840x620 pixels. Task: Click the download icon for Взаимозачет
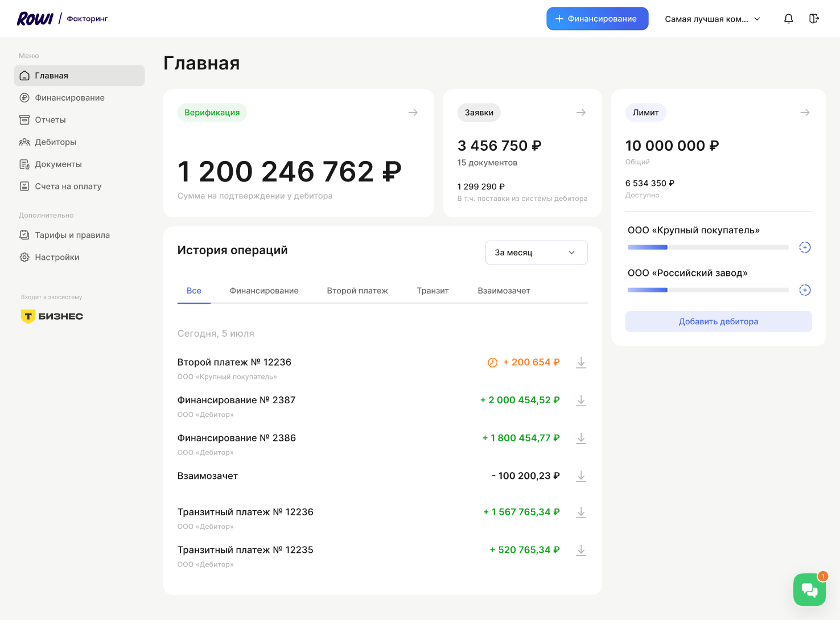[x=580, y=476]
